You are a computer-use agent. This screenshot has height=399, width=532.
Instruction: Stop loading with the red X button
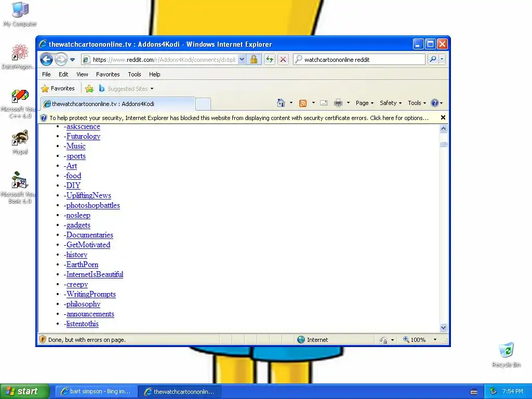coord(283,60)
